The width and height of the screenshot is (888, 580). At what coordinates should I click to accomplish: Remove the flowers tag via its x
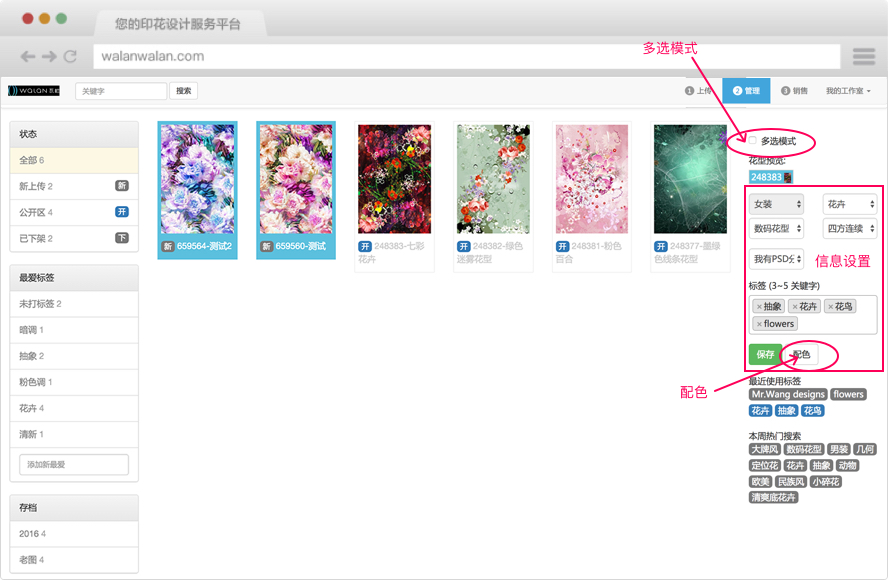[759, 324]
